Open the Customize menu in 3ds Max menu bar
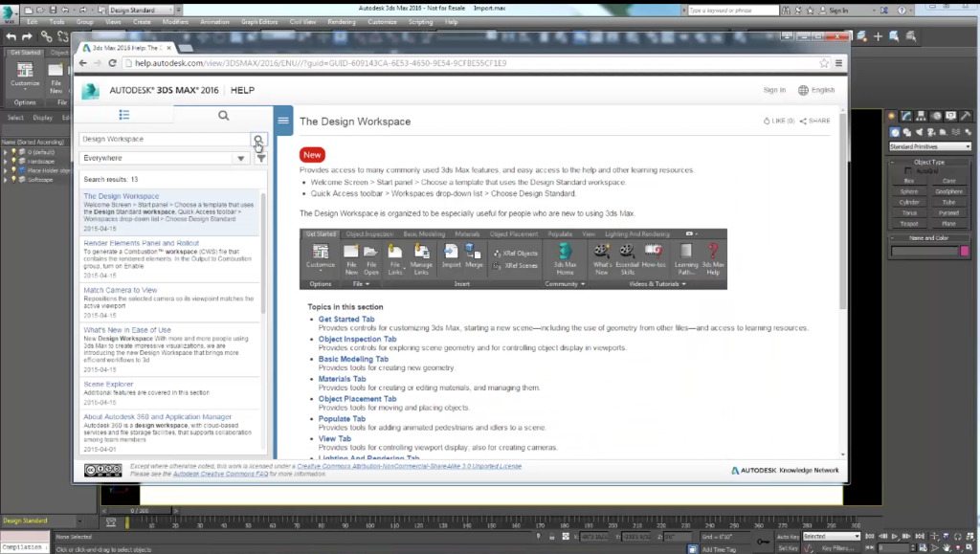Screen dimensions: 980x554 pyautogui.click(x=382, y=22)
